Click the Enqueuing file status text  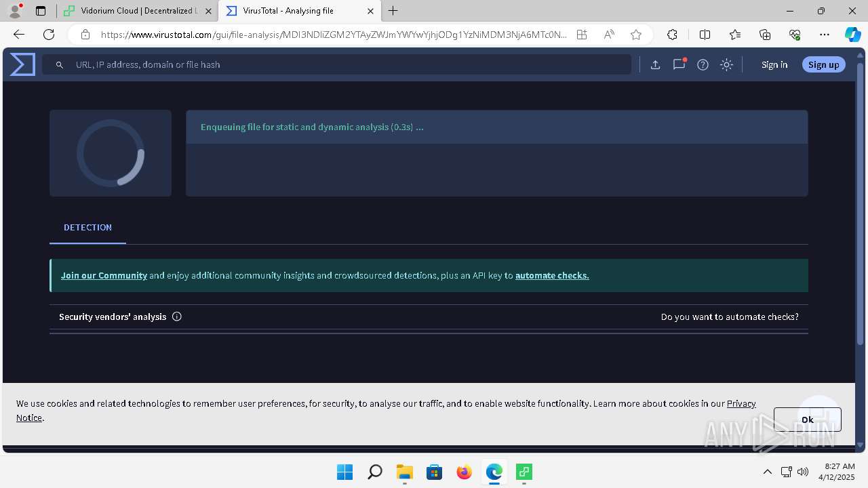click(312, 127)
